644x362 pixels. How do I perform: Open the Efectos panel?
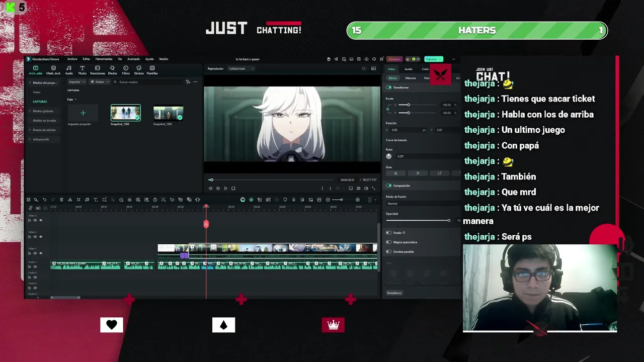tap(112, 70)
